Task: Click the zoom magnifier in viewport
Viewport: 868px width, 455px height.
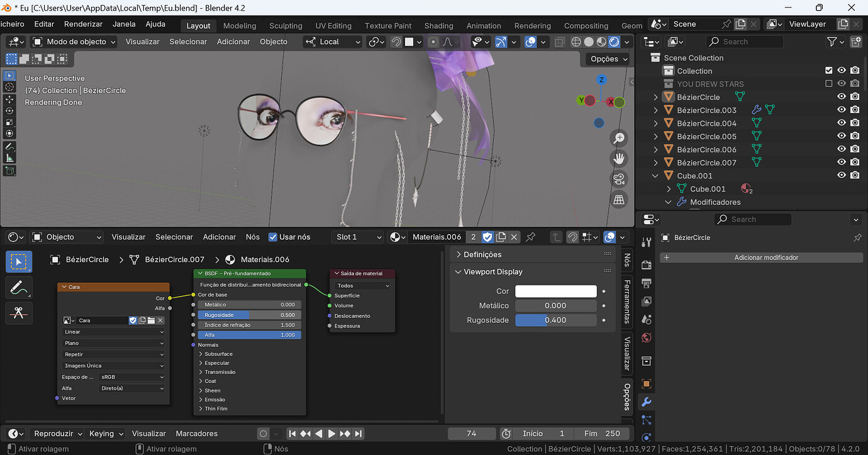Action: [619, 138]
